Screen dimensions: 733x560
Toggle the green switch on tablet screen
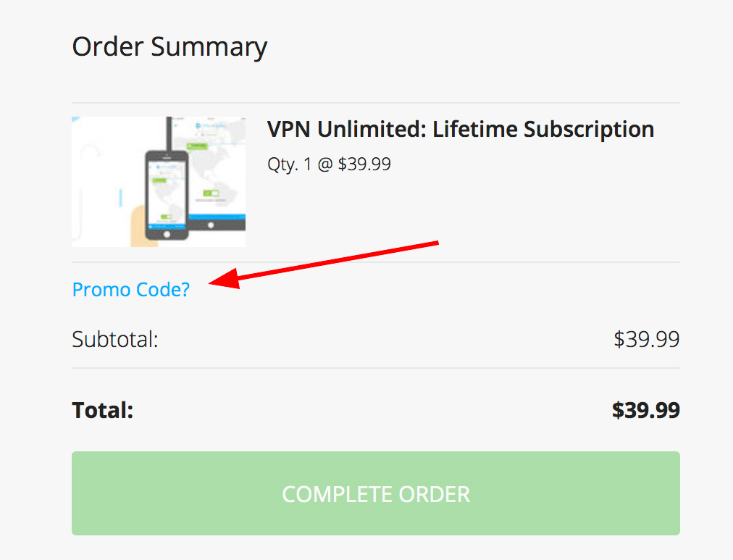pyautogui.click(x=211, y=193)
